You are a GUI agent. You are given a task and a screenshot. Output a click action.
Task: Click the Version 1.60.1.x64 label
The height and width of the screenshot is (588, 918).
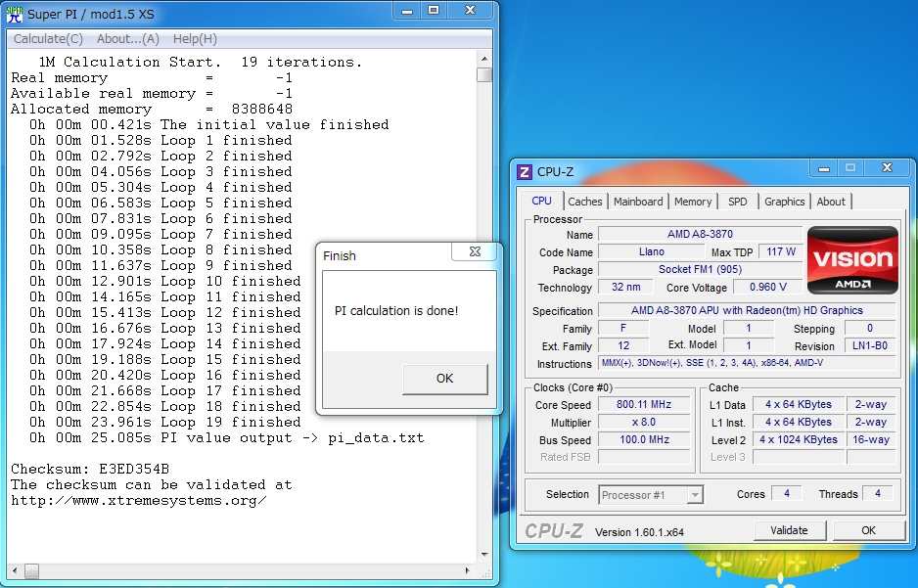(639, 532)
